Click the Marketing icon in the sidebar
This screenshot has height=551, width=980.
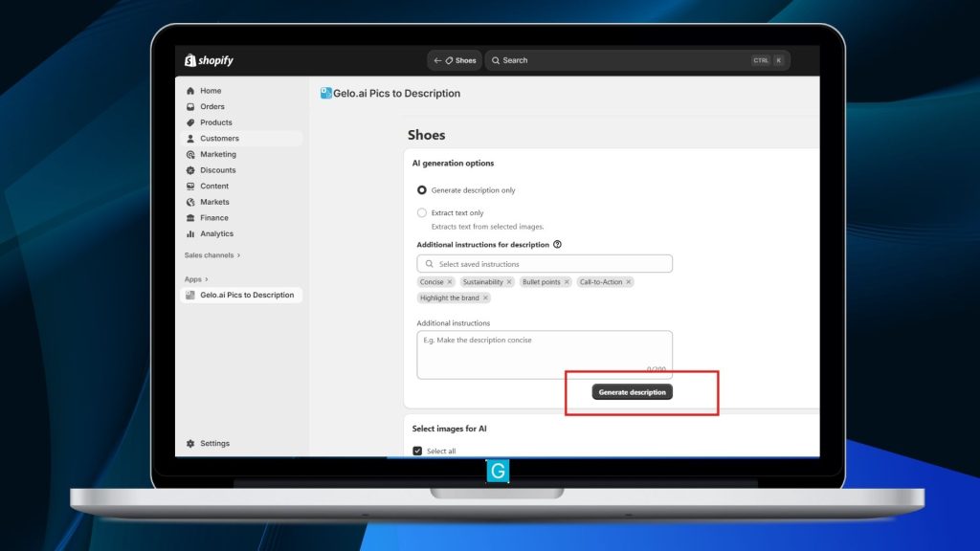pos(190,154)
